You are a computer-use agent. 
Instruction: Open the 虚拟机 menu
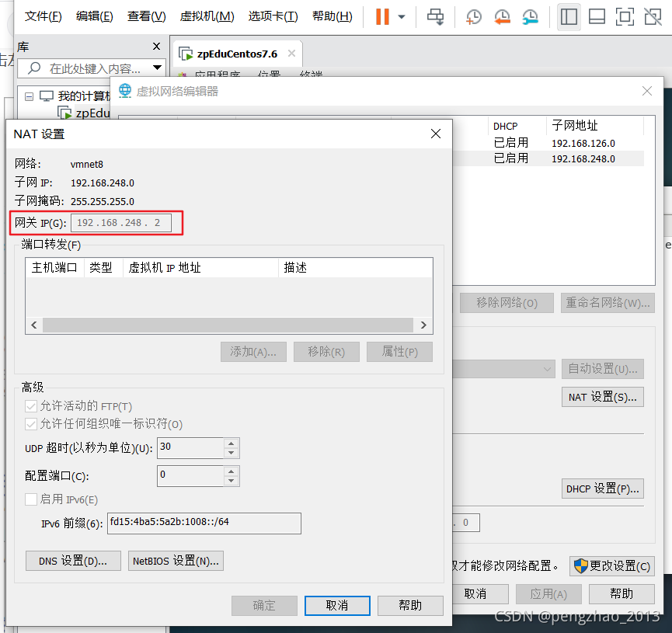click(207, 16)
